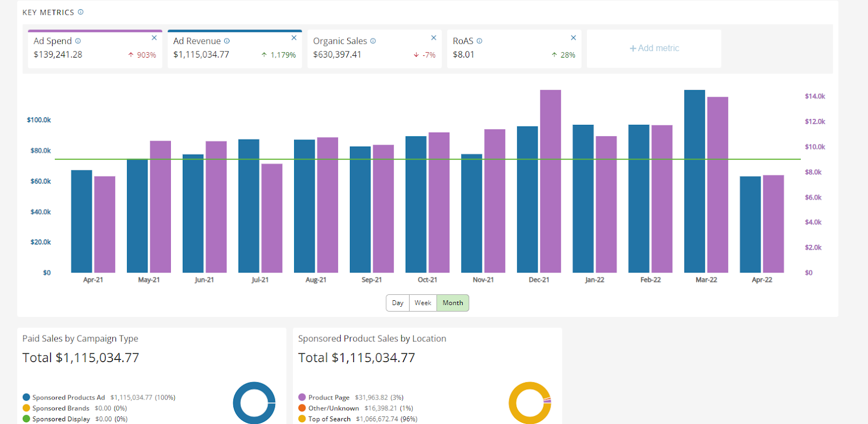Click the green average line in chart
868x424 pixels.
click(x=427, y=159)
